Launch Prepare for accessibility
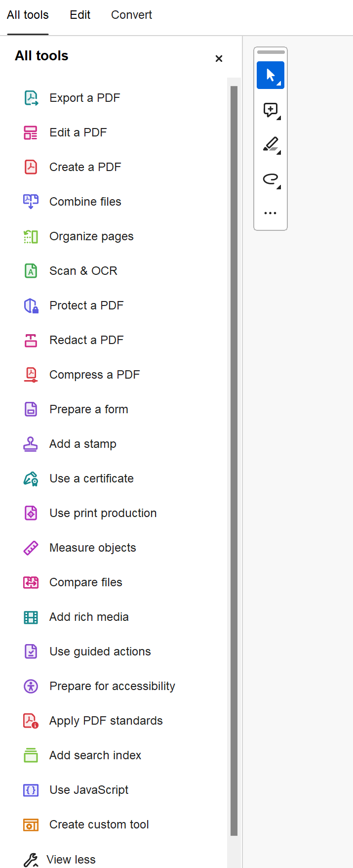The width and height of the screenshot is (353, 868). click(x=112, y=686)
